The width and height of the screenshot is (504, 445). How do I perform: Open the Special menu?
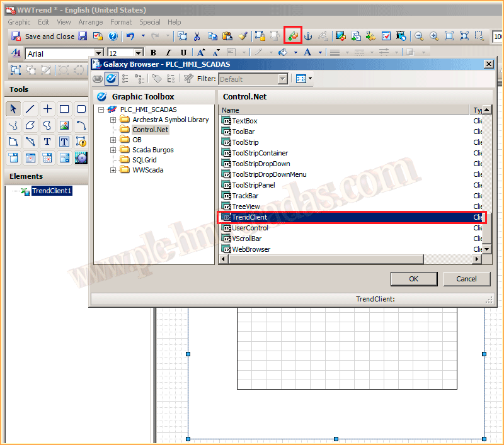click(x=150, y=22)
